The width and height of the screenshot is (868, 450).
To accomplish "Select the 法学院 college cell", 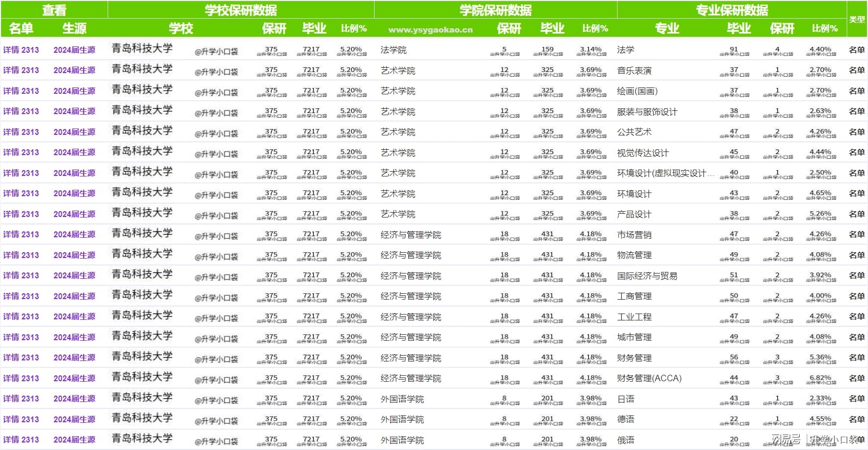I will click(393, 50).
